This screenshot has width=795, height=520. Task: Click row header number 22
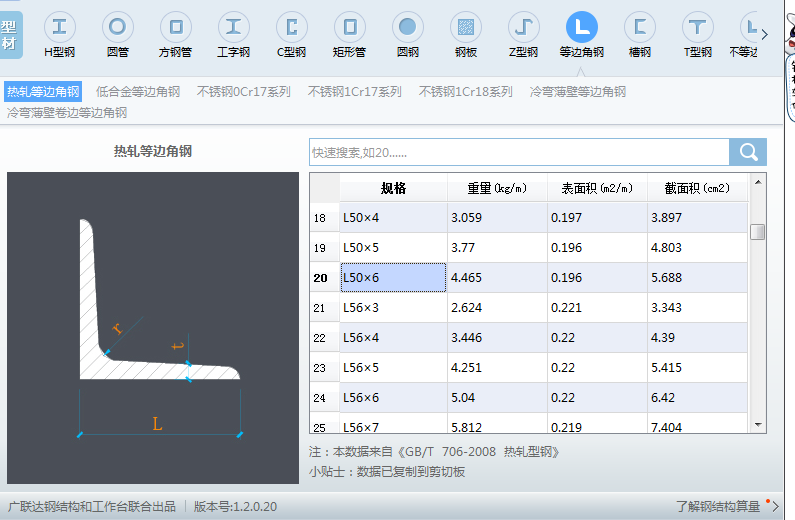click(324, 338)
